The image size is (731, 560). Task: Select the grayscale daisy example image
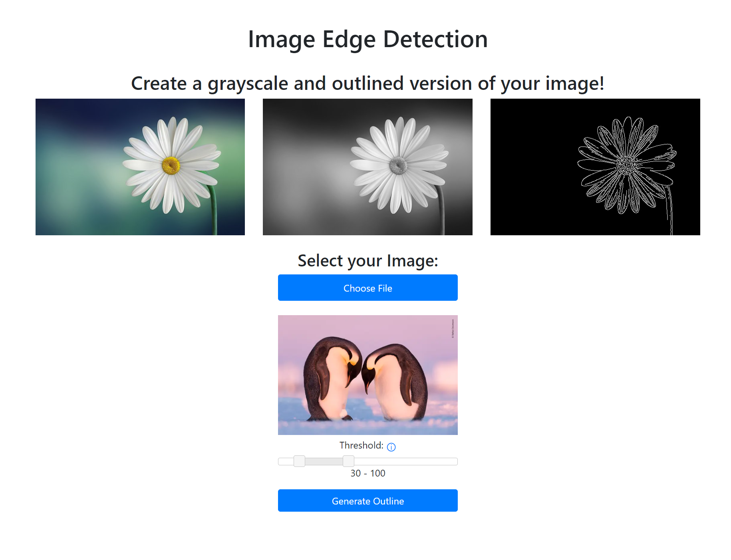(x=367, y=167)
